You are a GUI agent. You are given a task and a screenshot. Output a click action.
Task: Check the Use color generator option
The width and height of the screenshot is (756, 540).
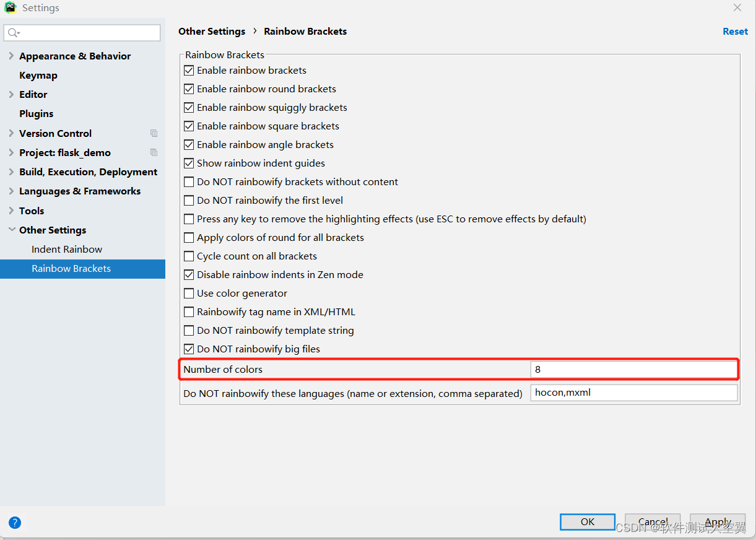point(189,294)
